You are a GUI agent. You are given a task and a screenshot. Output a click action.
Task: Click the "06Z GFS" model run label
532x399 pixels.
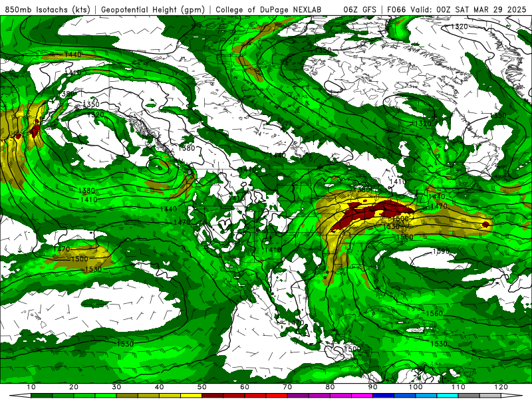[x=360, y=9]
